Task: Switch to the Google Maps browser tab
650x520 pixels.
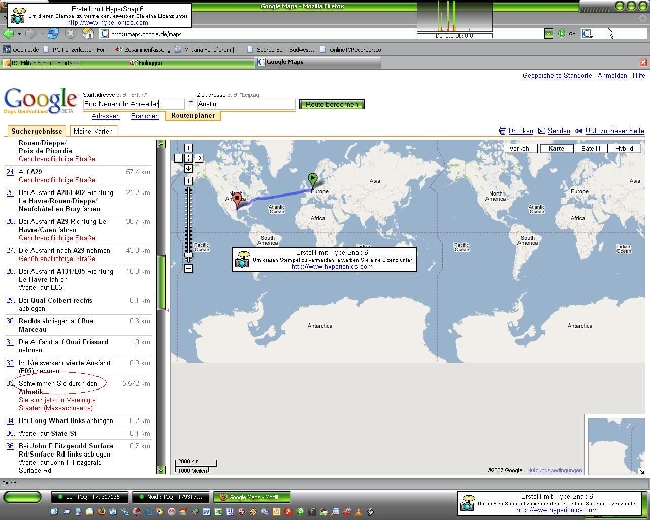Action: click(318, 62)
